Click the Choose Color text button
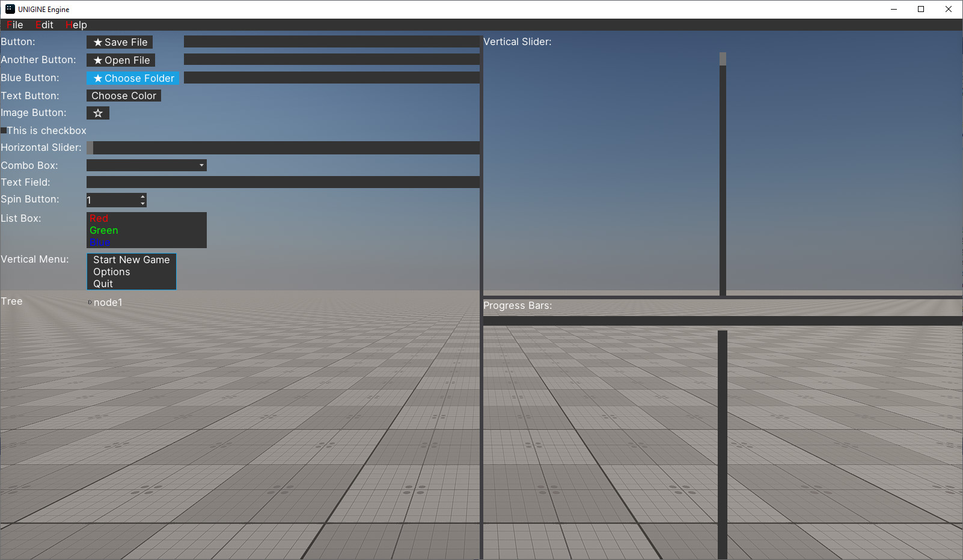 click(124, 96)
